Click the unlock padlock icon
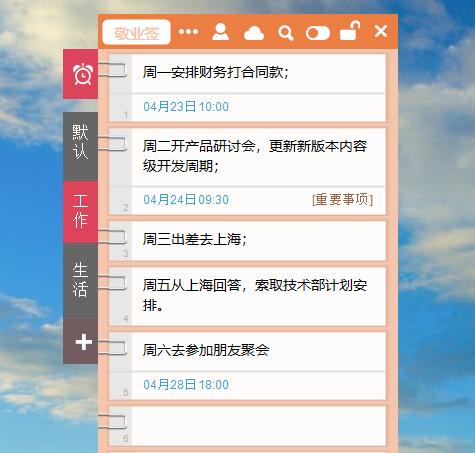The image size is (475, 453). point(350,31)
